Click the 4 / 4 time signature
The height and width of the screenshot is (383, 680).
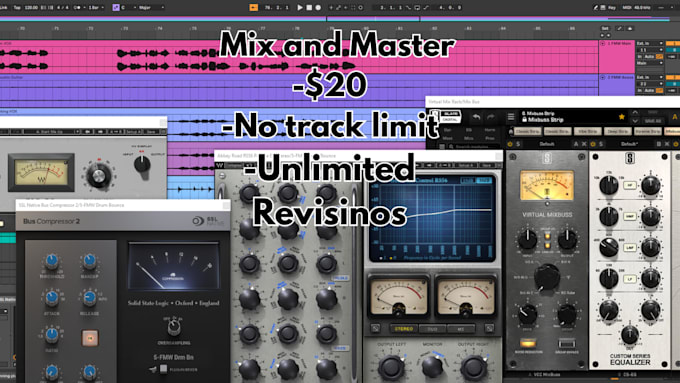click(62, 7)
